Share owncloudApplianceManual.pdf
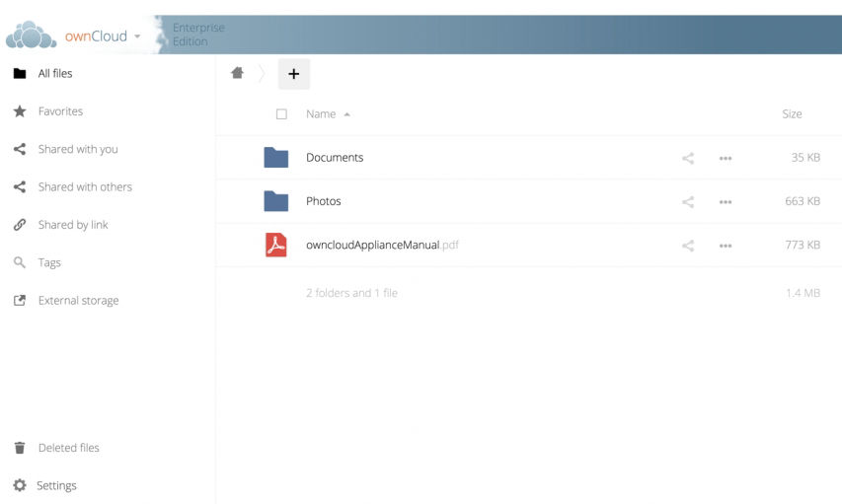Viewport: 842px width, 504px height. (x=688, y=246)
